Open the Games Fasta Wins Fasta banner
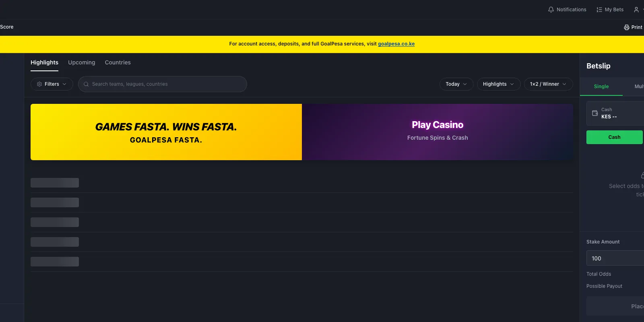 pos(166,132)
